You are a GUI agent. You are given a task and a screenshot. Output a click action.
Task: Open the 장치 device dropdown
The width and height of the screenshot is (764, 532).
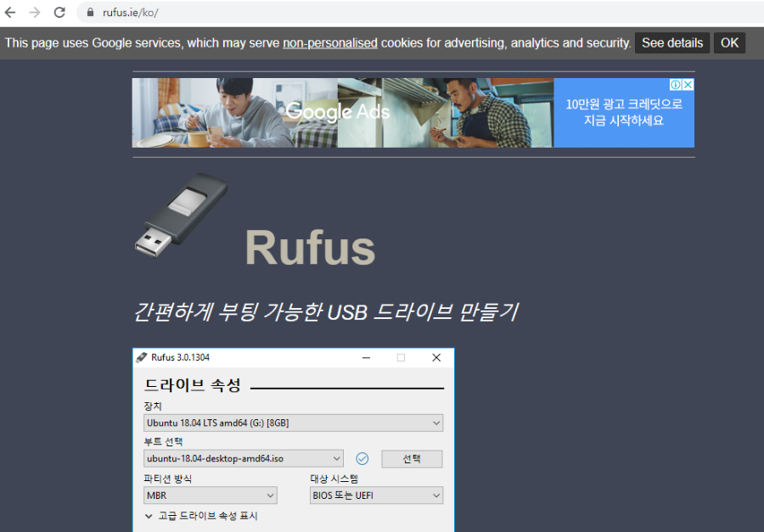[x=294, y=423]
